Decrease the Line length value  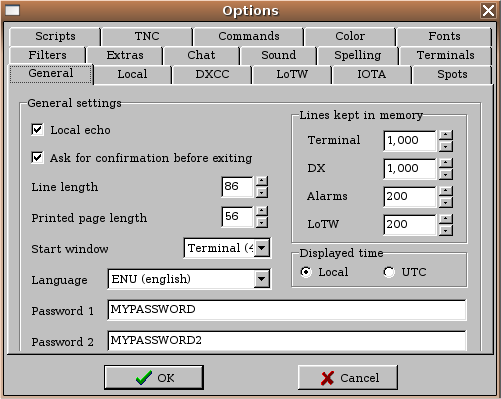[x=262, y=192]
